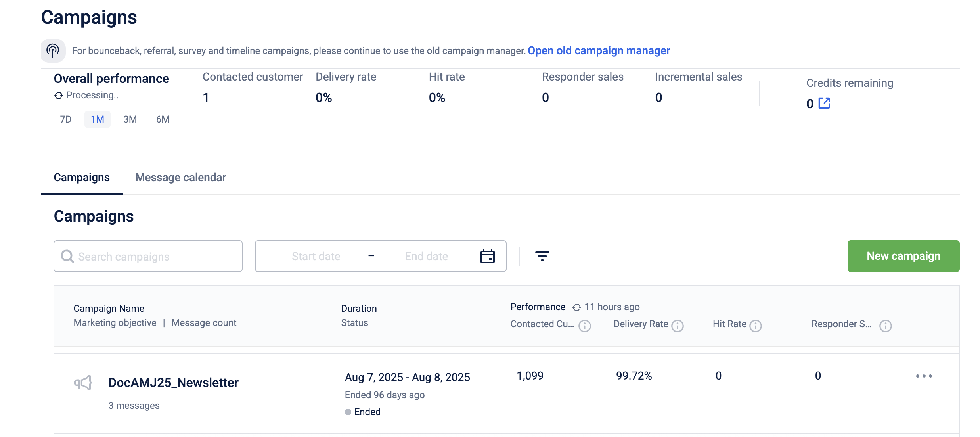
Task: Switch to Message calendar tab
Action: point(180,177)
